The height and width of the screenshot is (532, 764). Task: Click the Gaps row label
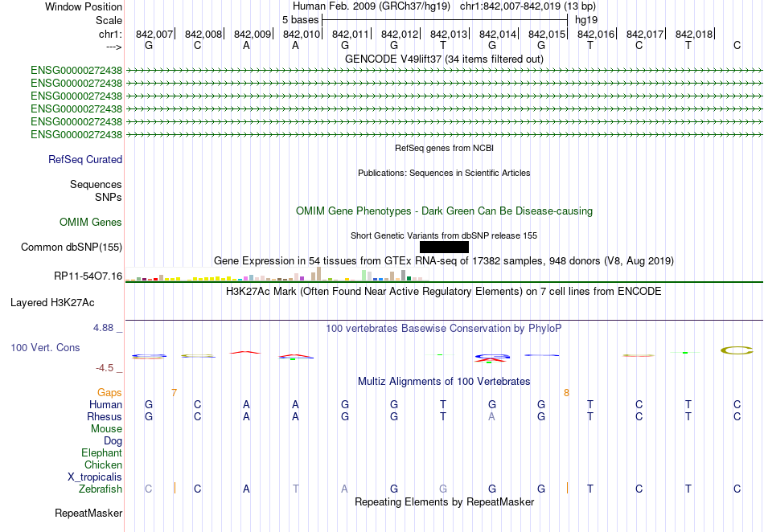[109, 392]
